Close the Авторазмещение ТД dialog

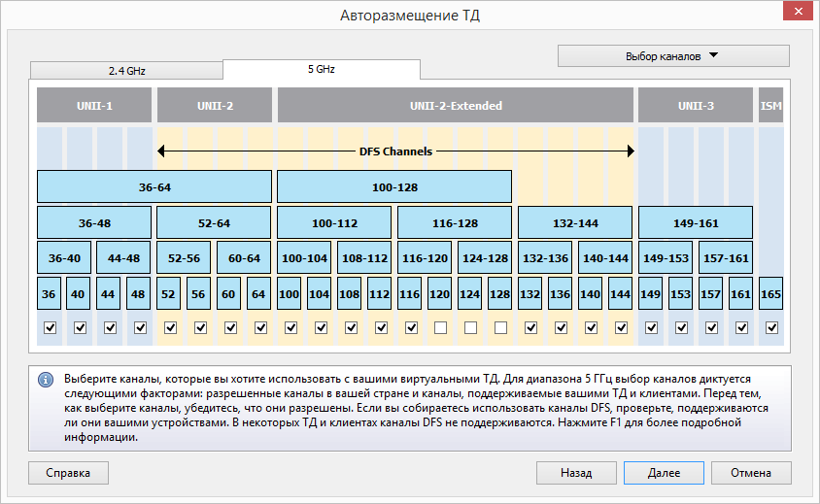pos(798,11)
